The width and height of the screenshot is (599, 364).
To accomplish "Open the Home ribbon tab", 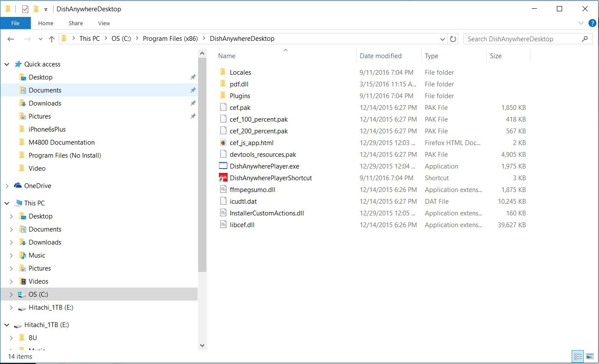I will point(46,23).
